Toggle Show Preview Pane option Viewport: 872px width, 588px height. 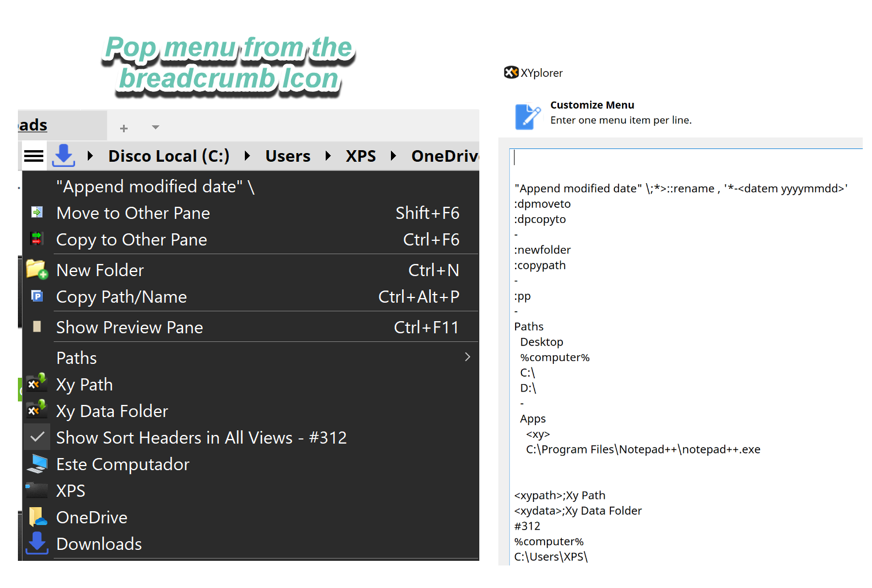(129, 327)
